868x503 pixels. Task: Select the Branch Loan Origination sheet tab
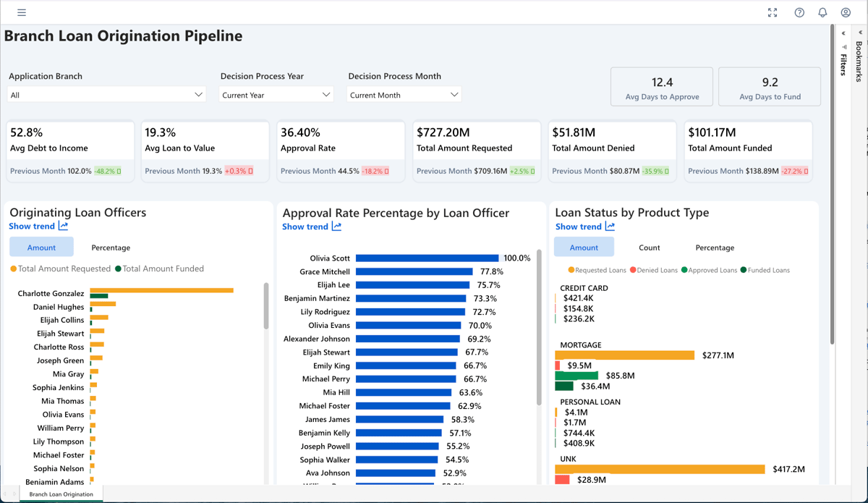click(x=61, y=494)
